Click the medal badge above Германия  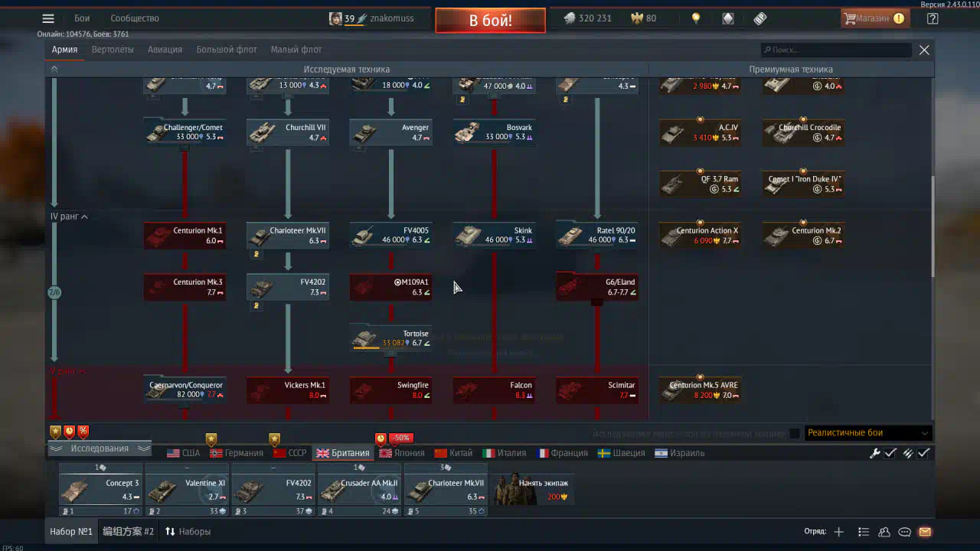pyautogui.click(x=211, y=439)
